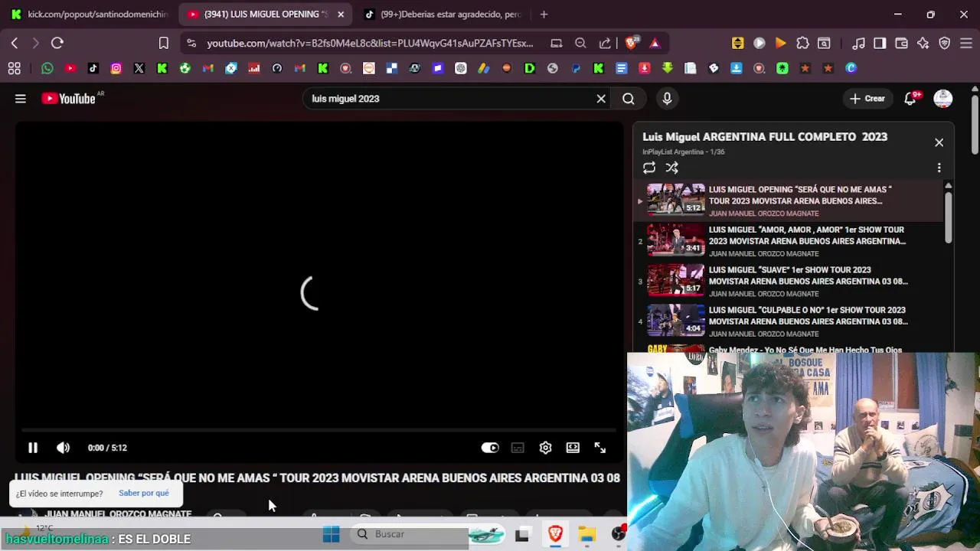Image resolution: width=980 pixels, height=551 pixels.
Task: Toggle playlist loop
Action: pos(649,168)
